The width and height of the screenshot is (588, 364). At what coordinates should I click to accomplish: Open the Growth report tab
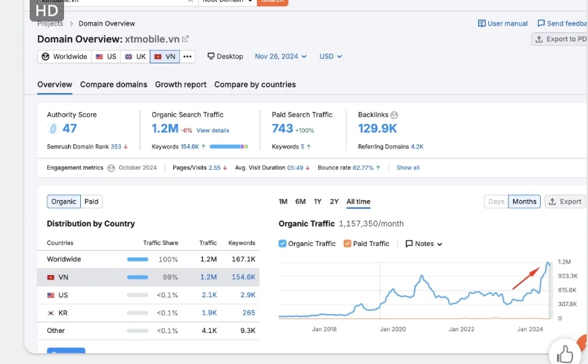181,85
